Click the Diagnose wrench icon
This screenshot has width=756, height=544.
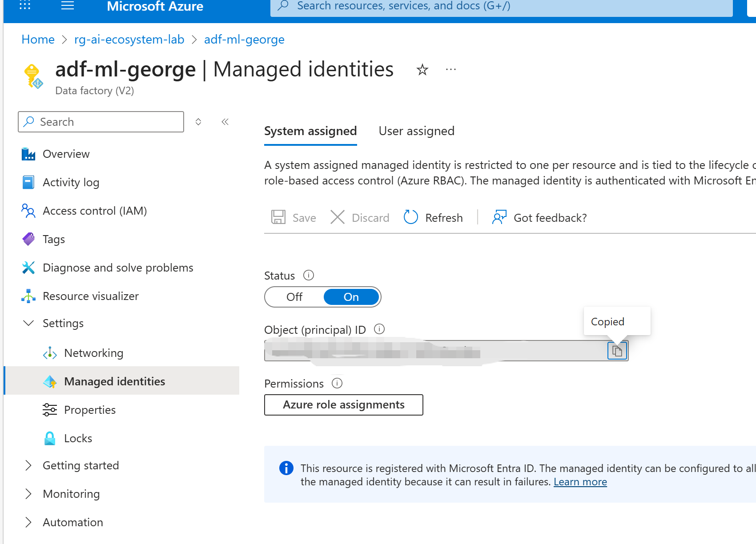[28, 268]
